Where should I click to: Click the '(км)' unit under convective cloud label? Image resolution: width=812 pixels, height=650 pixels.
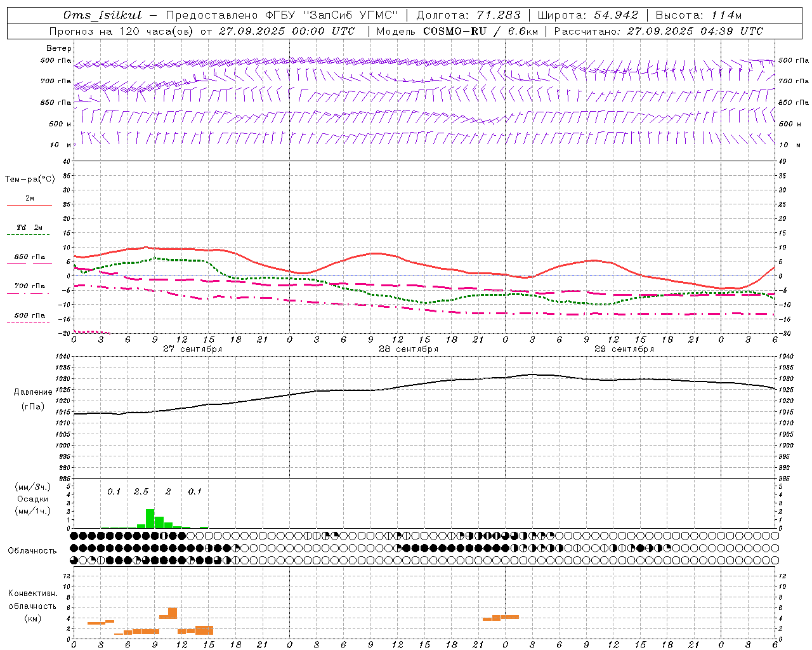tap(32, 618)
